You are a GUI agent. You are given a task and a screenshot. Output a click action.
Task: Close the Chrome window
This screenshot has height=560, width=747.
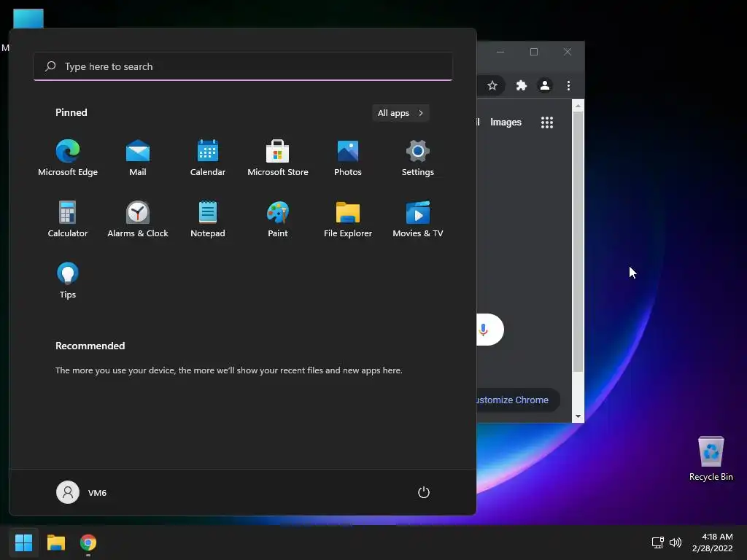(568, 52)
